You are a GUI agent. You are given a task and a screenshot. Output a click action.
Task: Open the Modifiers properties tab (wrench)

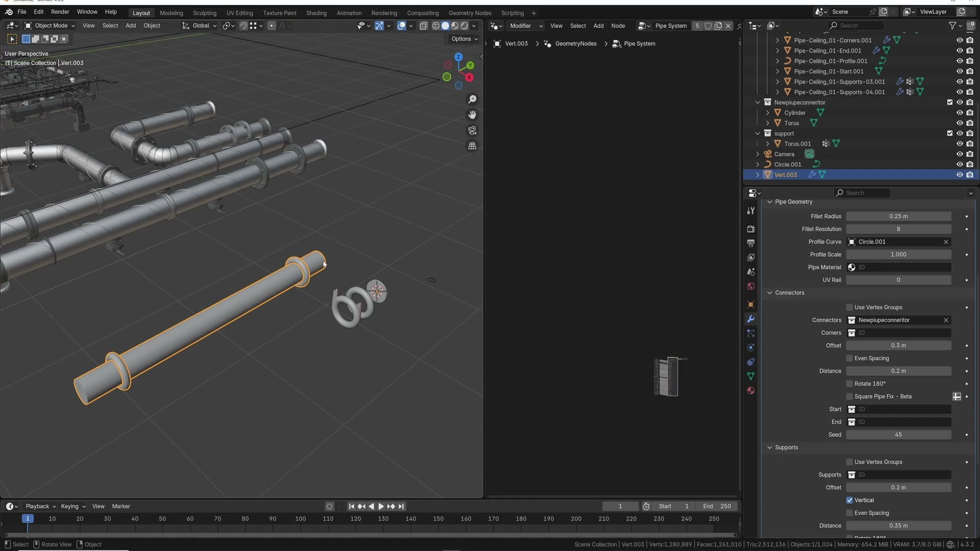[x=751, y=319]
